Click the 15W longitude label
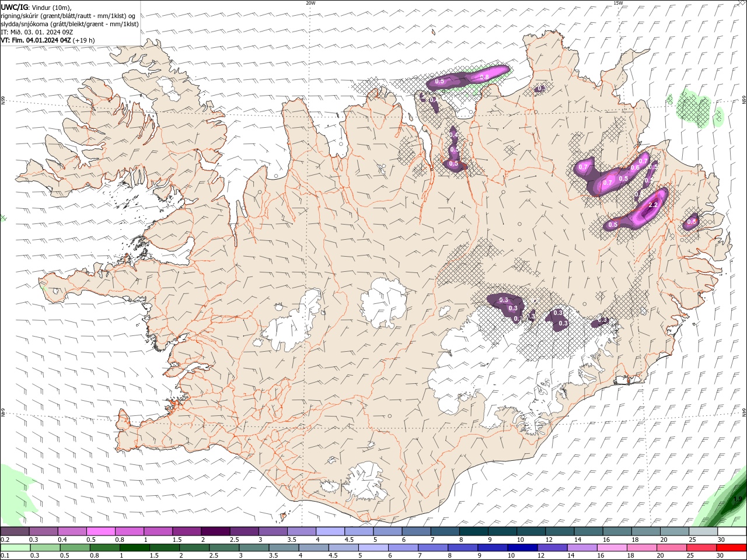Screen dimensions: 747x560 [x=618, y=3]
